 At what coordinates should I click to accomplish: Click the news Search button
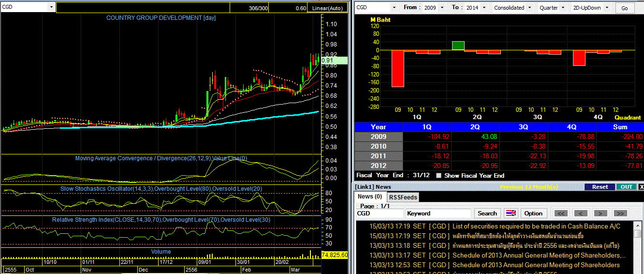(x=487, y=213)
